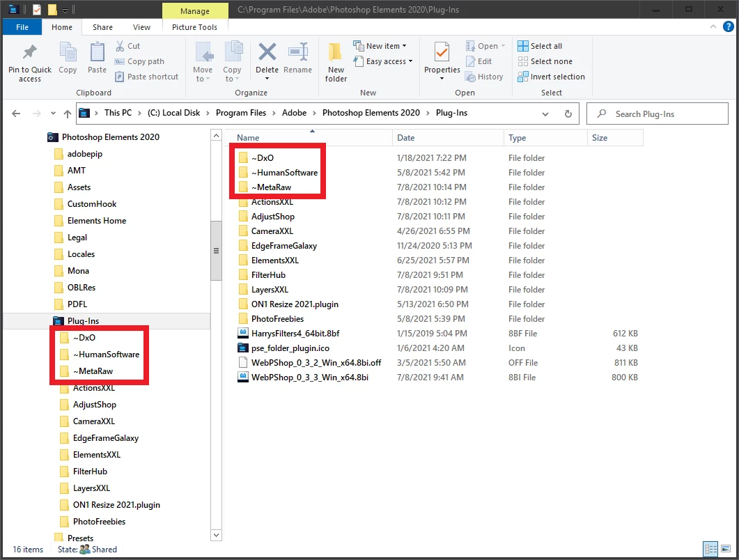Open the Easy access dropdown
This screenshot has width=739, height=560.
[383, 61]
